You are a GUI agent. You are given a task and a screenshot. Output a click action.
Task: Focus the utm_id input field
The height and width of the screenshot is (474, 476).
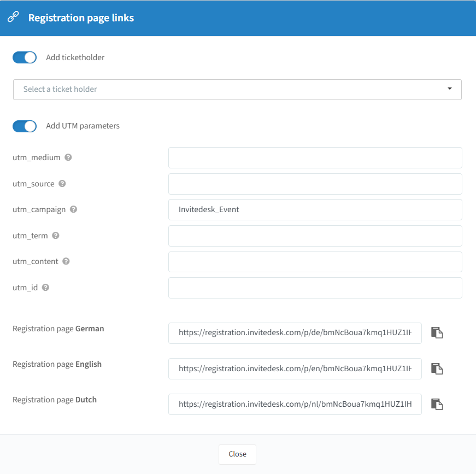pos(315,288)
